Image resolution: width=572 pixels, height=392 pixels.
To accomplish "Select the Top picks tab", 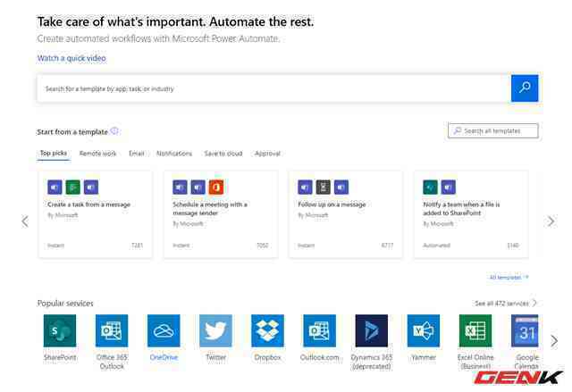I will pos(54,154).
